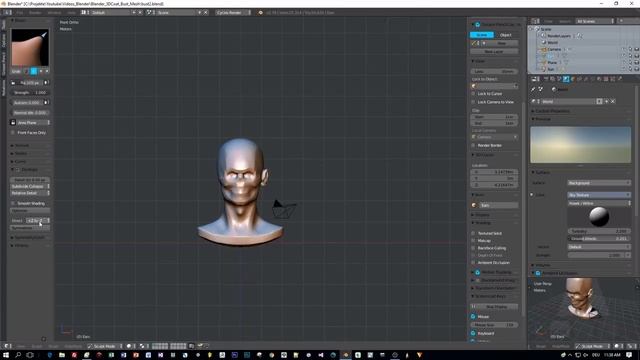Viewport: 640px width, 360px height.
Task: Click the world Strength value field
Action: point(596,255)
